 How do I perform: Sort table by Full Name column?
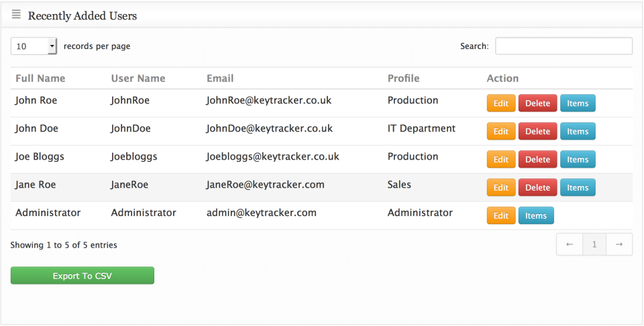[x=40, y=78]
